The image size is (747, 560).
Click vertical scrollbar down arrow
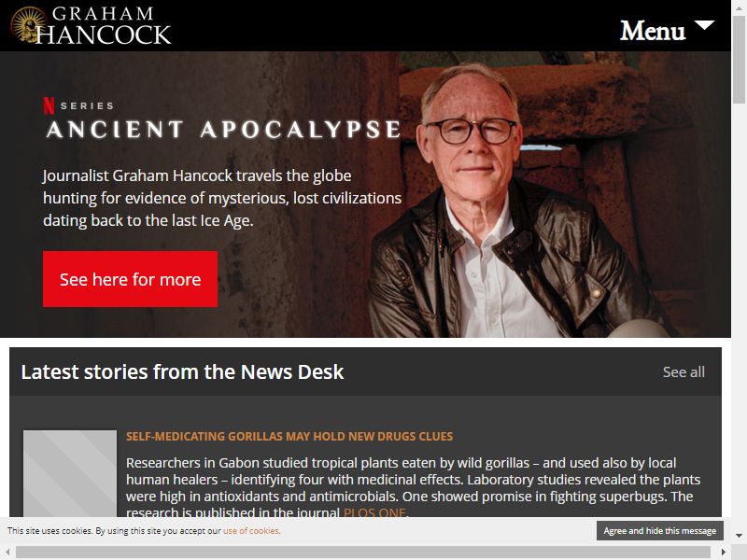[739, 536]
